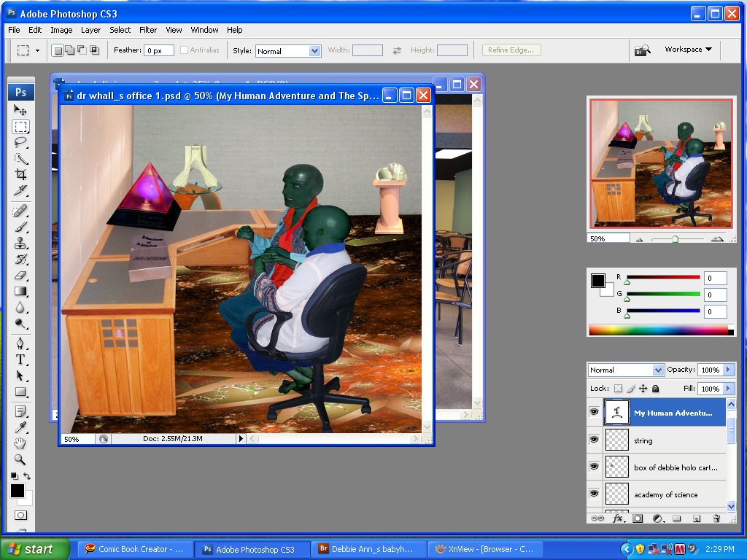Pick the Clone Stamp tool
The image size is (747, 560).
coord(20,244)
